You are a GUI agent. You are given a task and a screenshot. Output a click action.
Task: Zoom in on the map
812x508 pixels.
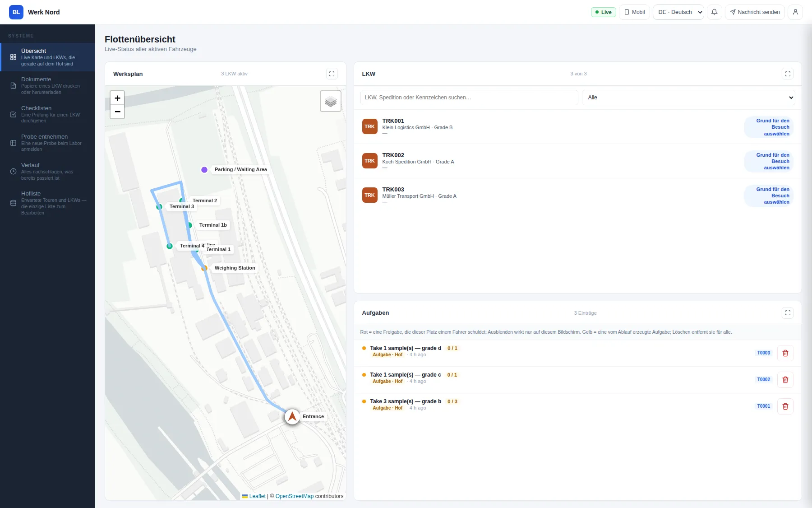(x=117, y=98)
